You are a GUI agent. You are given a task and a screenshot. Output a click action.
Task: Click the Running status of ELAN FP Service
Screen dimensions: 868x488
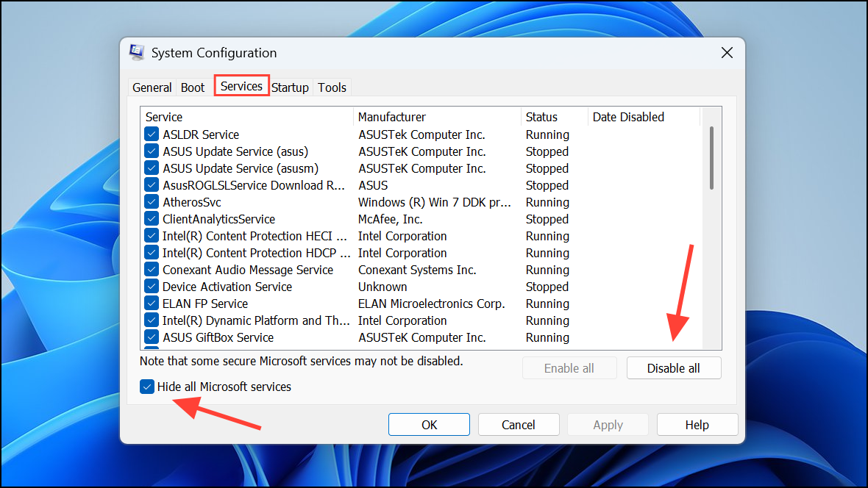tap(547, 304)
